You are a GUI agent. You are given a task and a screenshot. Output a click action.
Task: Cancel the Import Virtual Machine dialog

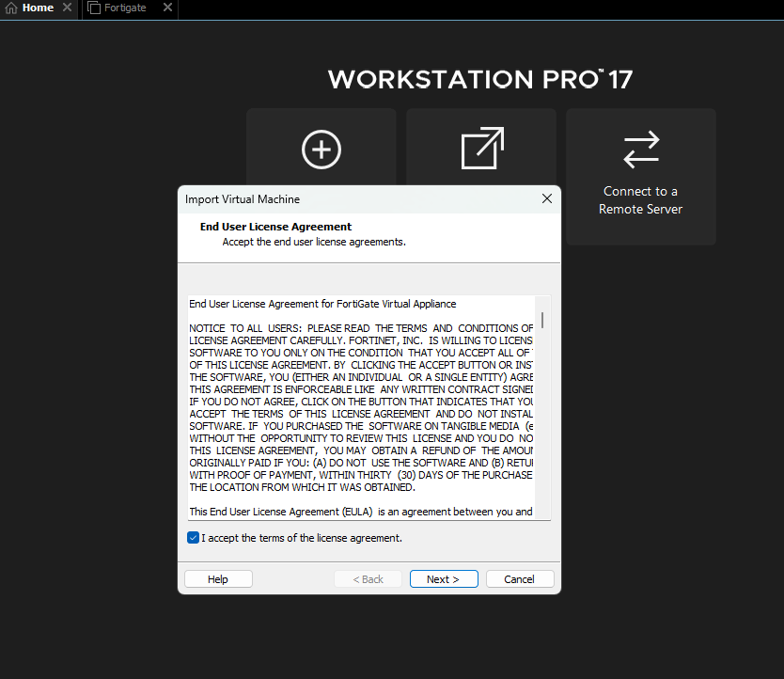coord(520,579)
